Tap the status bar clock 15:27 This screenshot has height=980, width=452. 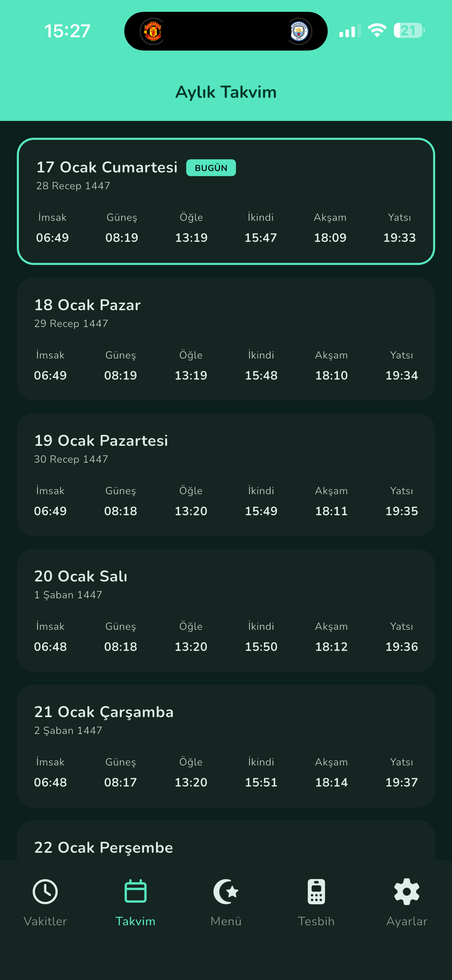(x=67, y=31)
